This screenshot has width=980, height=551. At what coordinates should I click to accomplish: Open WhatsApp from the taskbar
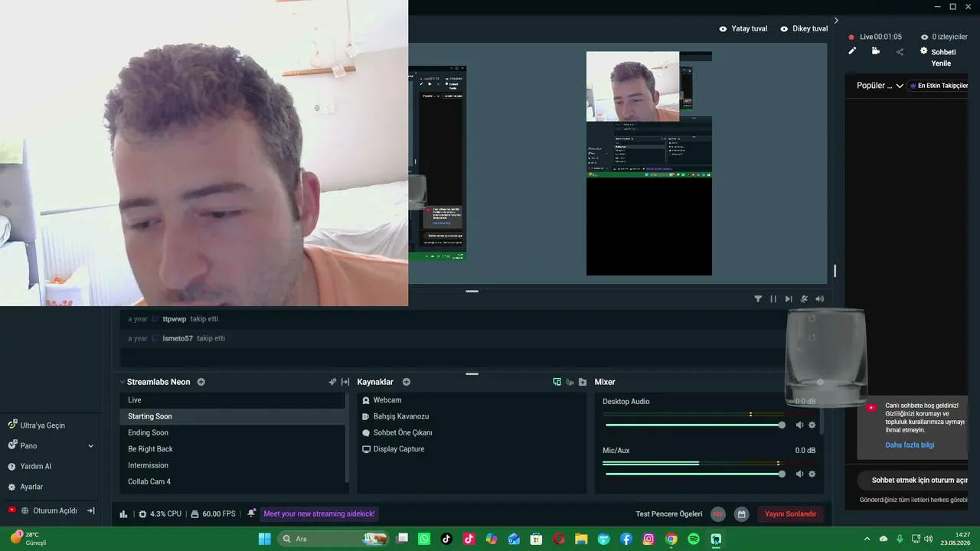click(x=424, y=539)
